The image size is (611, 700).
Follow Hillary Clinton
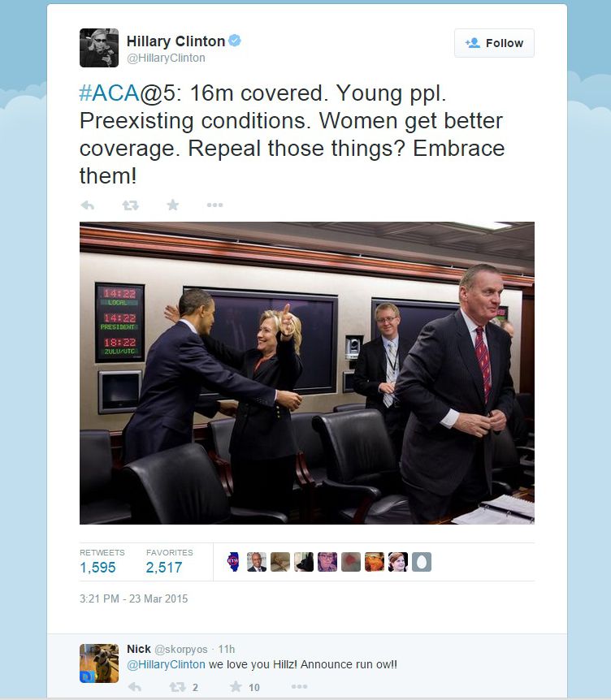pos(494,43)
